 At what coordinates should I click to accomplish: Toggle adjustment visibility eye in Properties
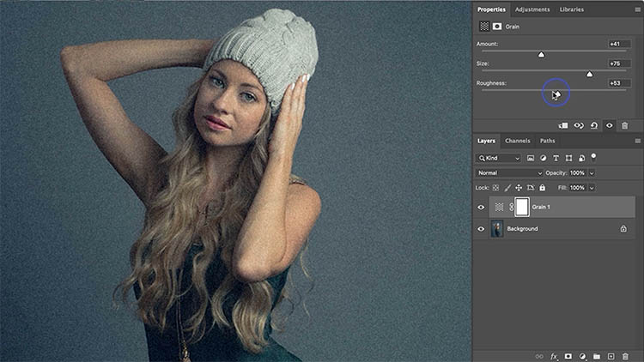point(610,125)
